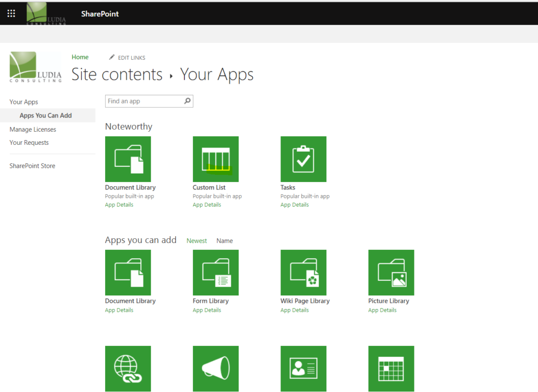Image resolution: width=538 pixels, height=392 pixels.
Task: Select the Contacts card tile
Action: pyautogui.click(x=303, y=368)
